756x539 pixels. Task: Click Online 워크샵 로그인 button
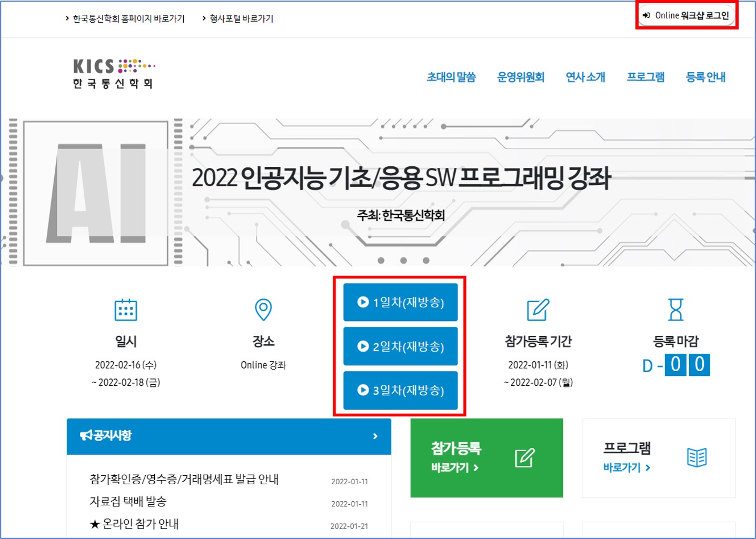click(x=687, y=16)
